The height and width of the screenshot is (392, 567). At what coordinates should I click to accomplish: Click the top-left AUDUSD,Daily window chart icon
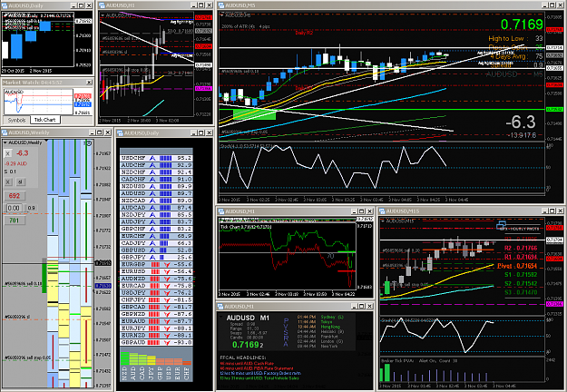(x=5, y=5)
